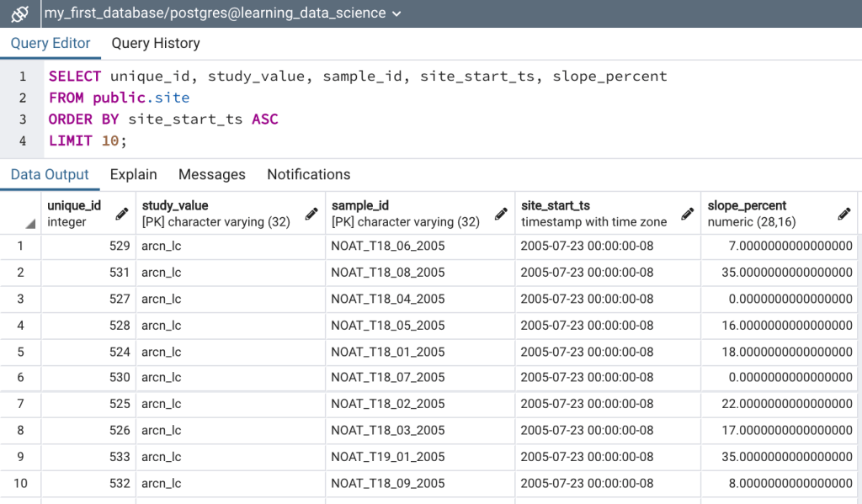862x504 pixels.
Task: Open the Notifications tab
Action: coord(308,175)
